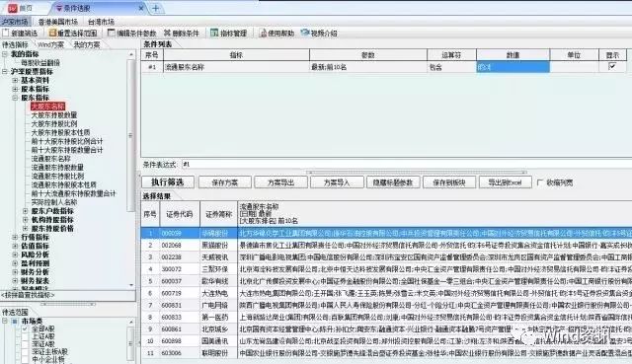632x364 pixels.
Task: Select result row with code 002068
Action: pos(386,245)
